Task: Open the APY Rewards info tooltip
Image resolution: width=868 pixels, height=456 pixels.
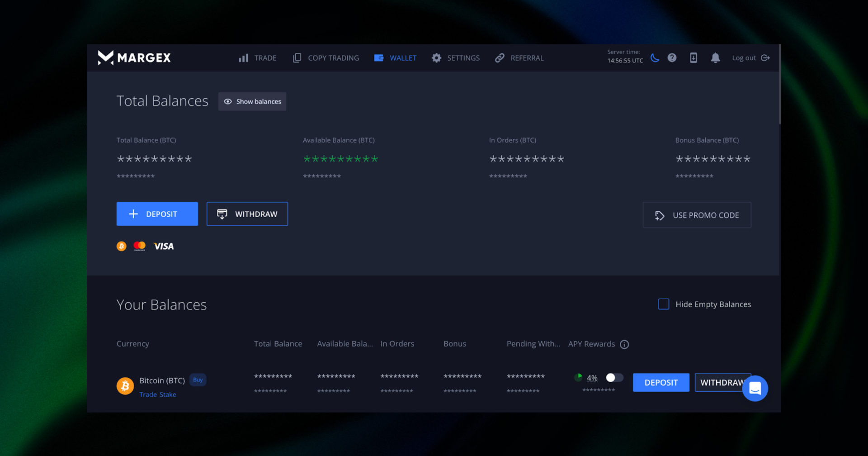Action: coord(625,344)
